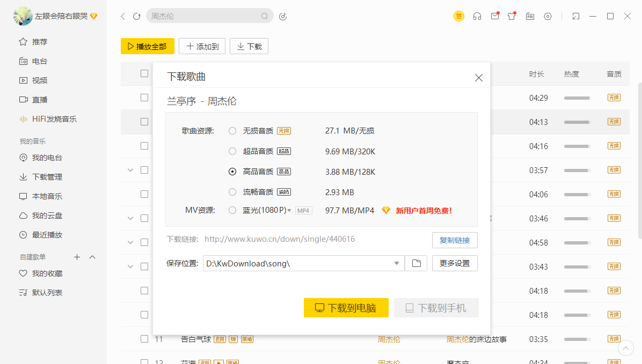
Task: Add a new playlist with plus icon
Action: point(77,257)
